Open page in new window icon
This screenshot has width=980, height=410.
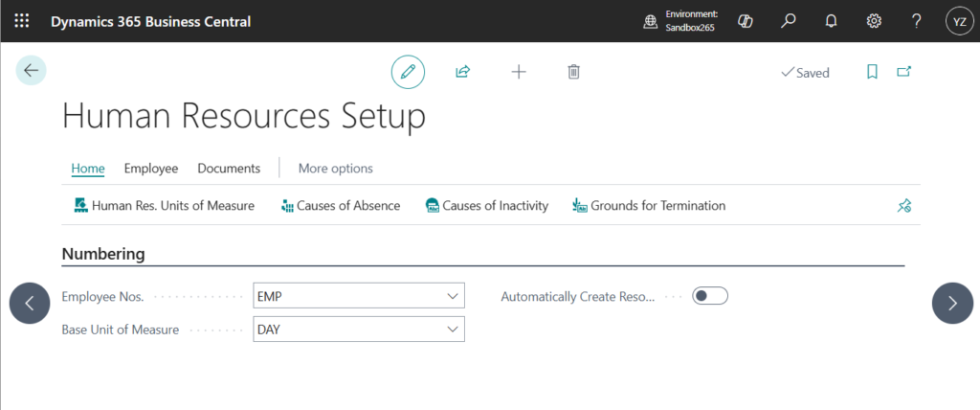903,72
